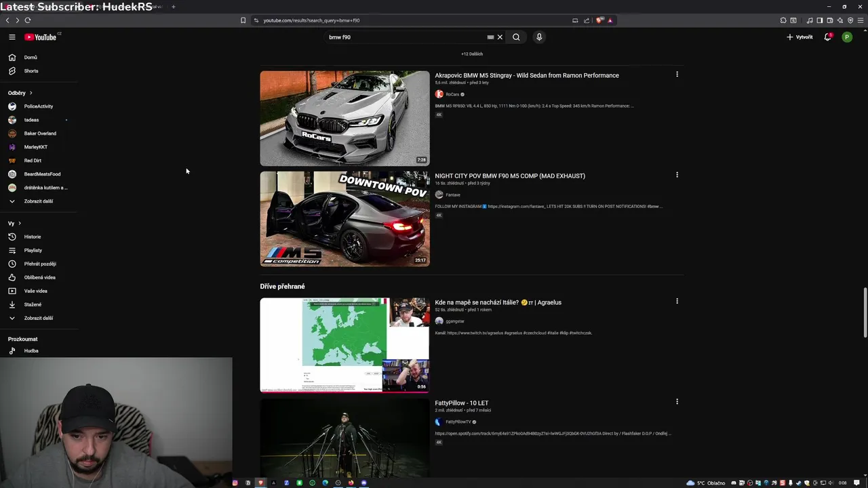Open the Brave Shields lion icon

(x=599, y=20)
